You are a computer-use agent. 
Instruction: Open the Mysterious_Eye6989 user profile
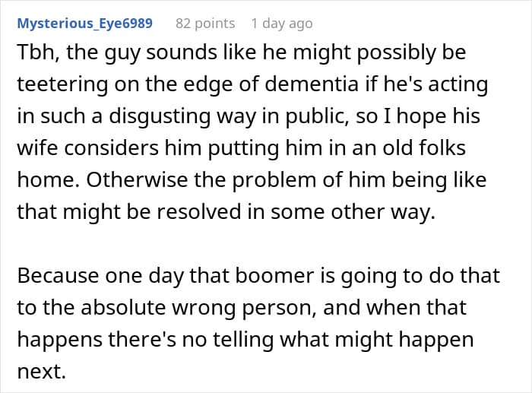click(x=84, y=23)
